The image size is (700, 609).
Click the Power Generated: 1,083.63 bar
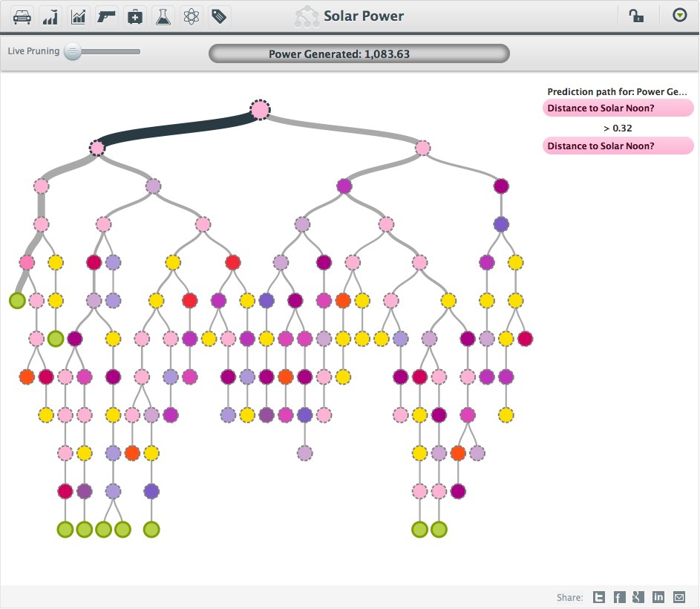click(x=359, y=53)
